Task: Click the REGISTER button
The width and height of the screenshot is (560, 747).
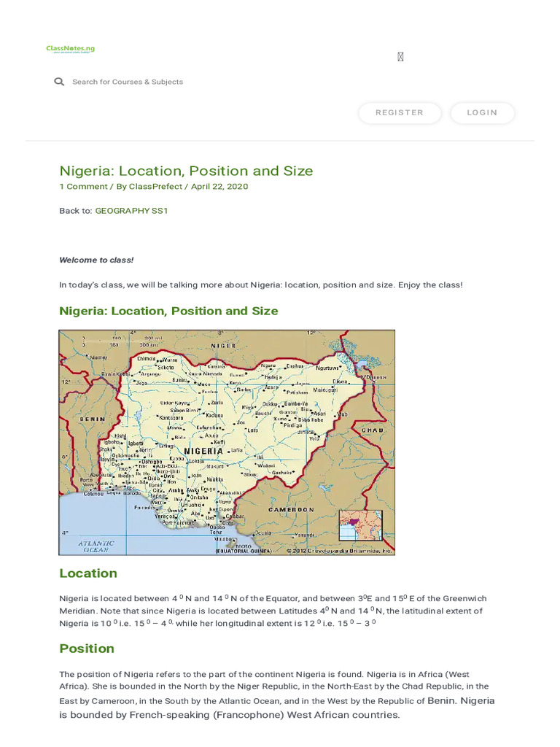Action: click(x=400, y=113)
